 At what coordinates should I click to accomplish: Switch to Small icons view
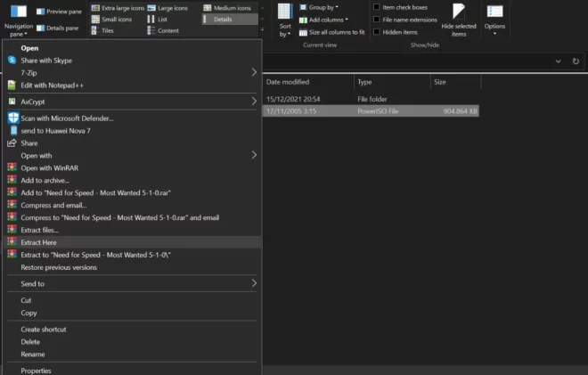click(111, 19)
